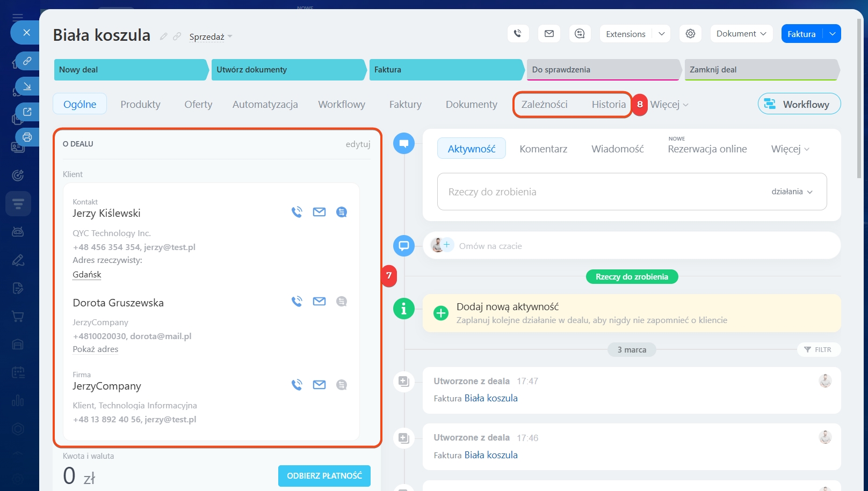This screenshot has width=868, height=491.
Task: Copy deal link using chain icon by title
Action: click(x=177, y=36)
